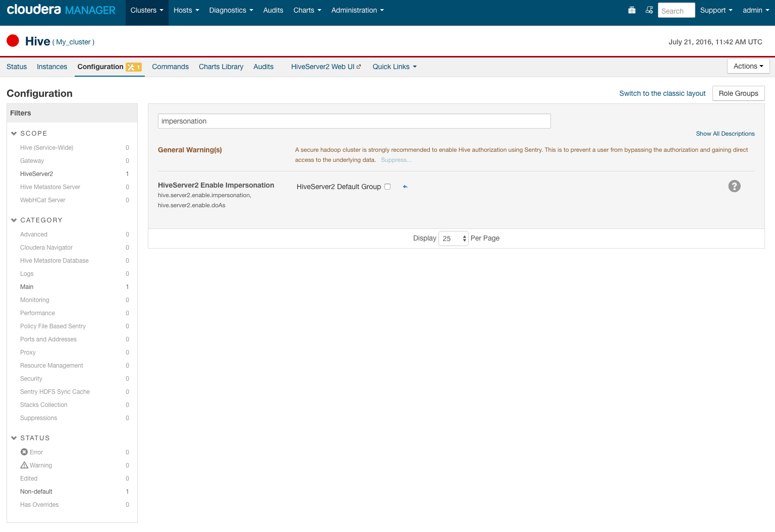Filter by Cloudera Navigator category
The height and width of the screenshot is (532, 775).
pyautogui.click(x=74, y=248)
